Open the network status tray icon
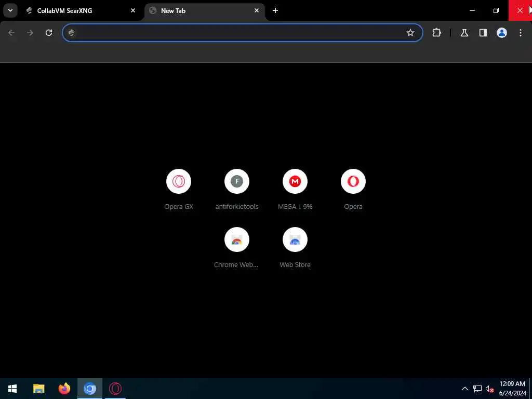Image resolution: width=532 pixels, height=399 pixels. coord(477,389)
